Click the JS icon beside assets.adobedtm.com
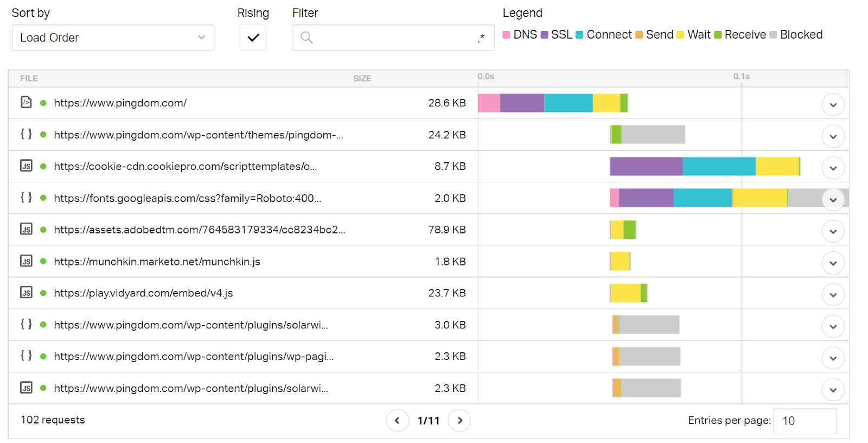The width and height of the screenshot is (868, 443). coord(26,229)
